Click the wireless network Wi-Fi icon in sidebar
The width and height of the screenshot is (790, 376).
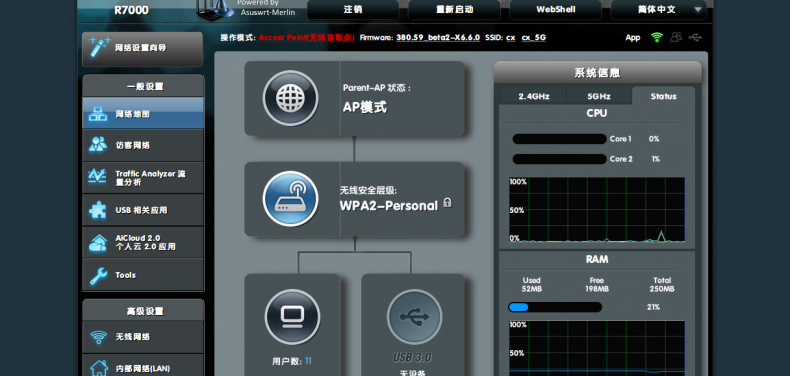pos(98,337)
